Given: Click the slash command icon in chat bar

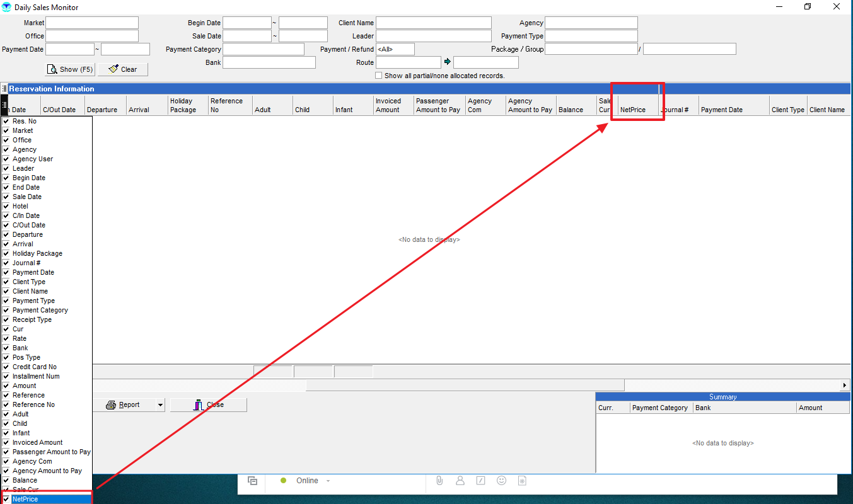Looking at the screenshot, I should coord(480,480).
